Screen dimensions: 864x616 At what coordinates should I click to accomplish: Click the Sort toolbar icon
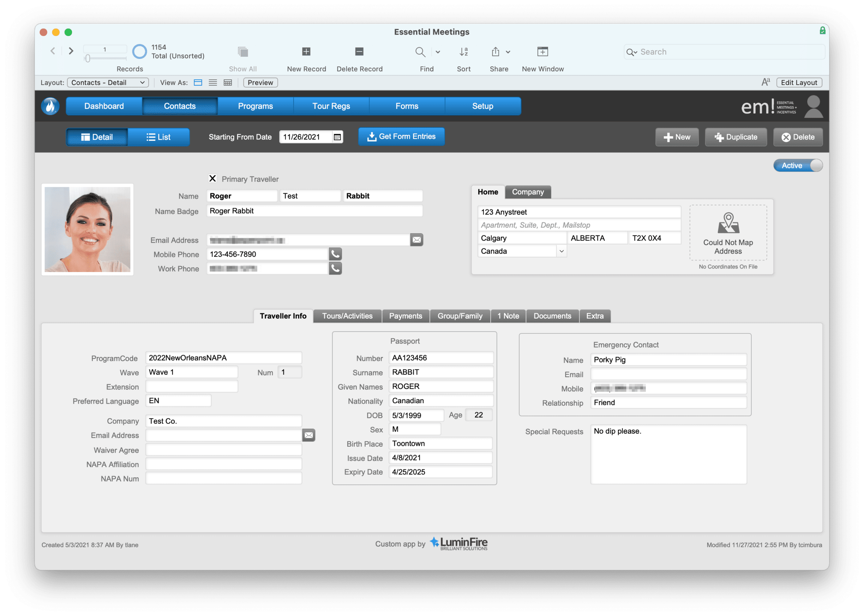tap(464, 52)
